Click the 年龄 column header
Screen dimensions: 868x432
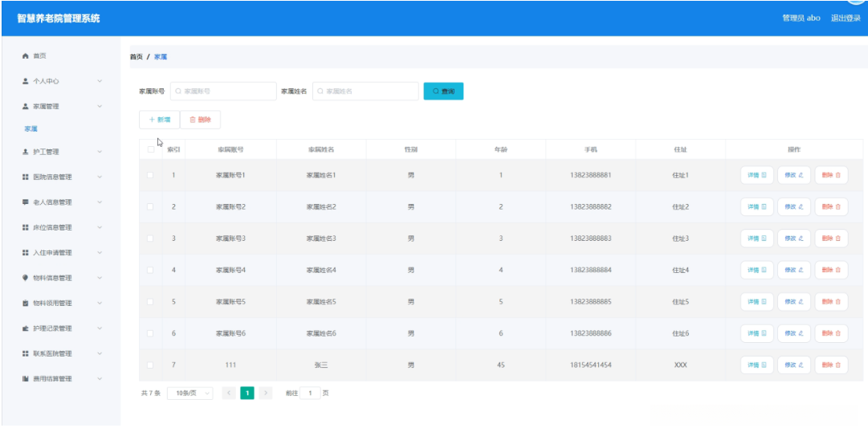click(x=500, y=149)
